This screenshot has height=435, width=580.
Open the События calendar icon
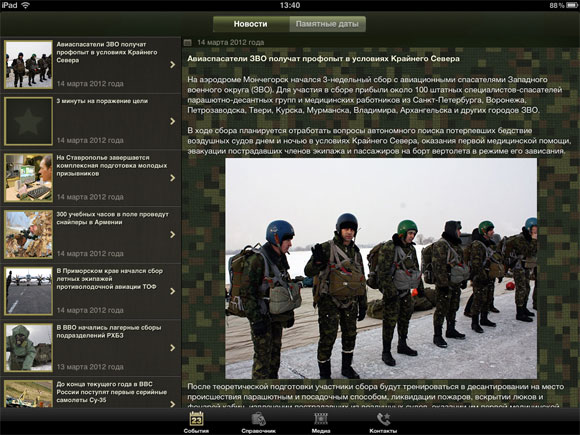(x=196, y=419)
